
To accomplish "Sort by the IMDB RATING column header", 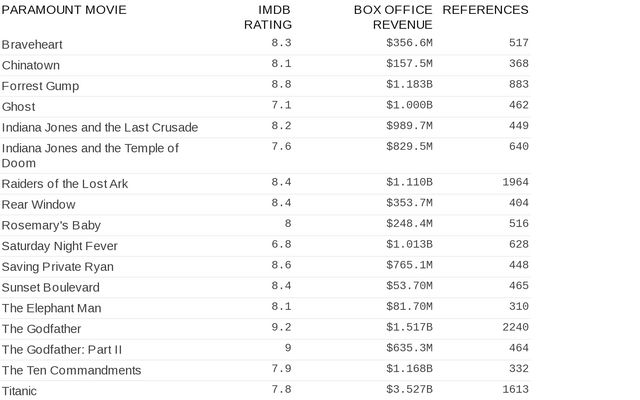I will 268,17.
